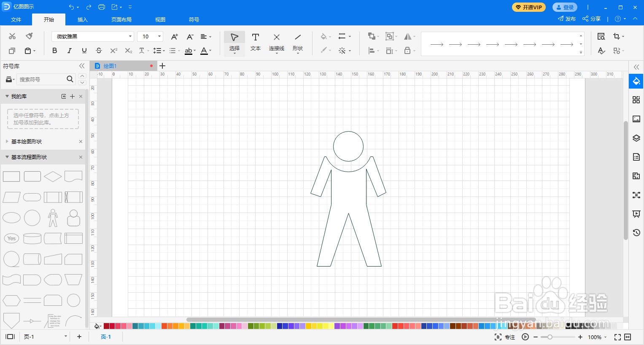The height and width of the screenshot is (345, 644).
Task: Select the 文本 text tool
Action: [x=256, y=43]
